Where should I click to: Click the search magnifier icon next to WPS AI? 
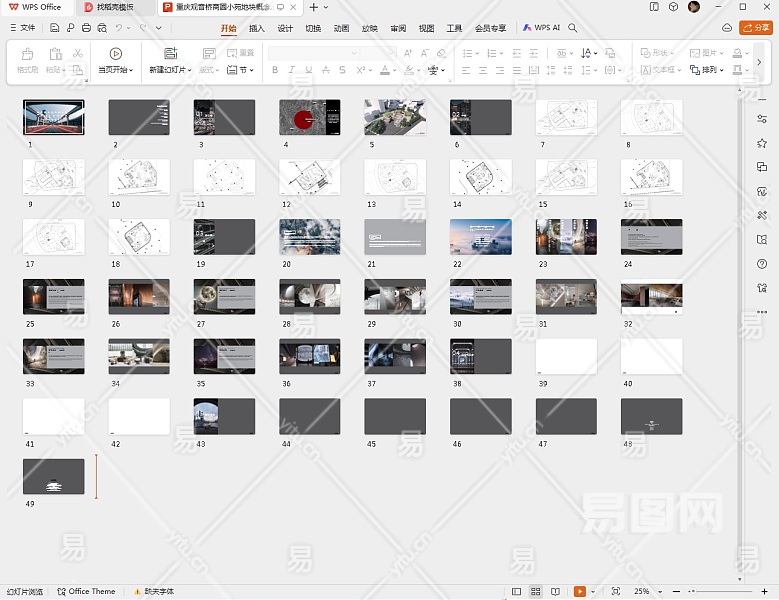coord(573,28)
